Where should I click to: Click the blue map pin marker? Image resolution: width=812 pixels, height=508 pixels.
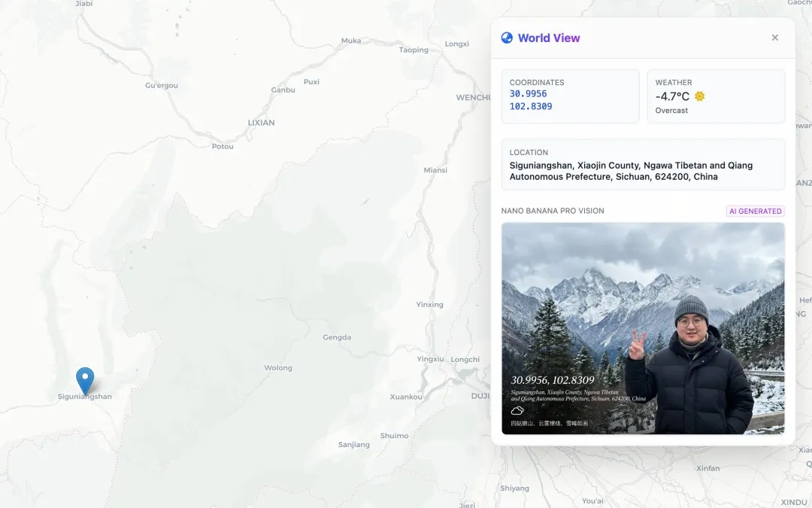85,379
